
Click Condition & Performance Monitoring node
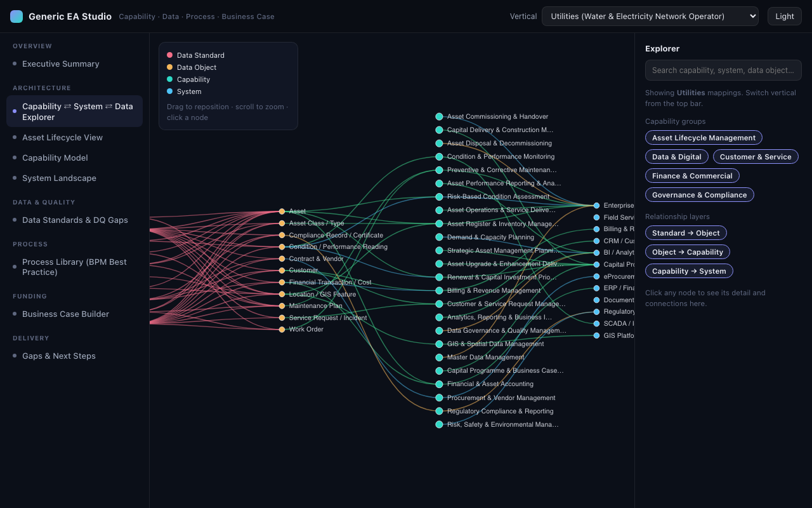[439, 157]
